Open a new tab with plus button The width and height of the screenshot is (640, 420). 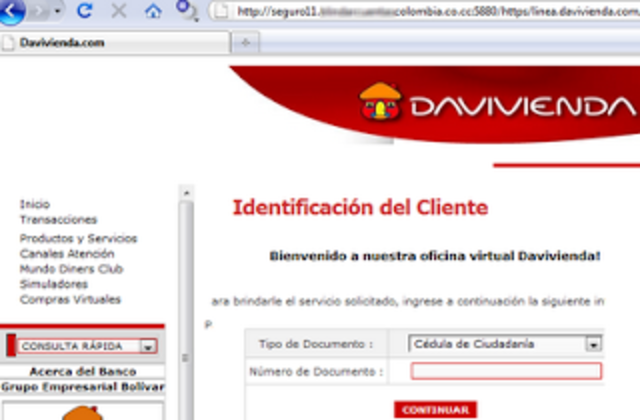coord(245,42)
